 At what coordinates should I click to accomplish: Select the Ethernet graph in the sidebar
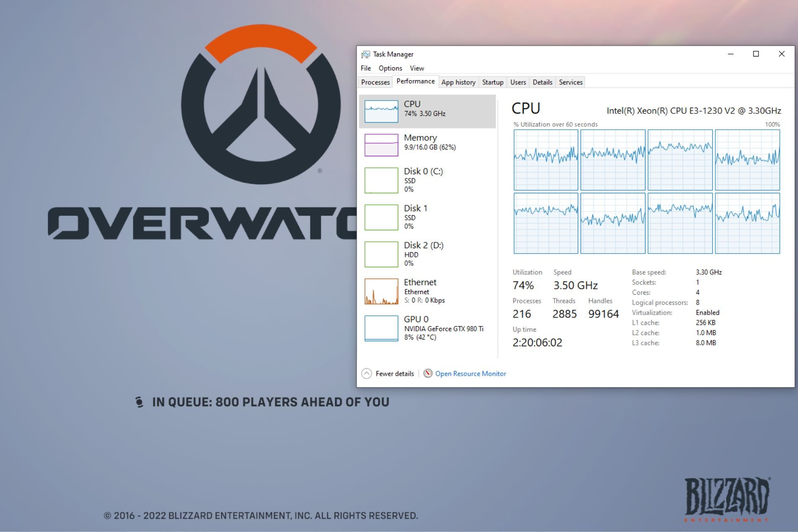click(x=381, y=291)
